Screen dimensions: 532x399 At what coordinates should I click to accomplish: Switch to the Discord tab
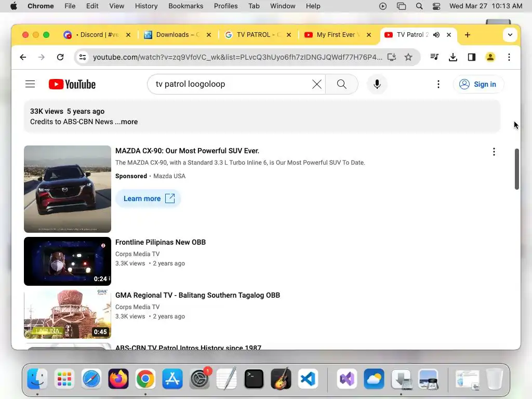tap(97, 35)
